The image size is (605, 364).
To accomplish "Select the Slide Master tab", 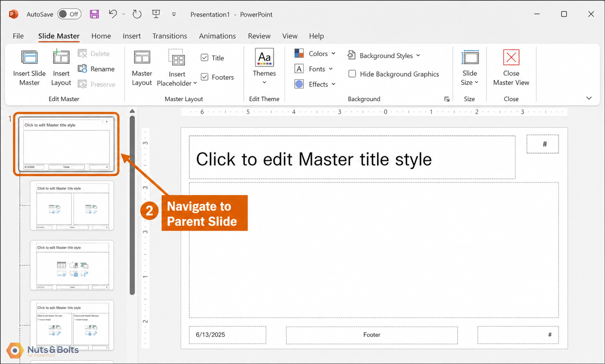I will pyautogui.click(x=59, y=36).
